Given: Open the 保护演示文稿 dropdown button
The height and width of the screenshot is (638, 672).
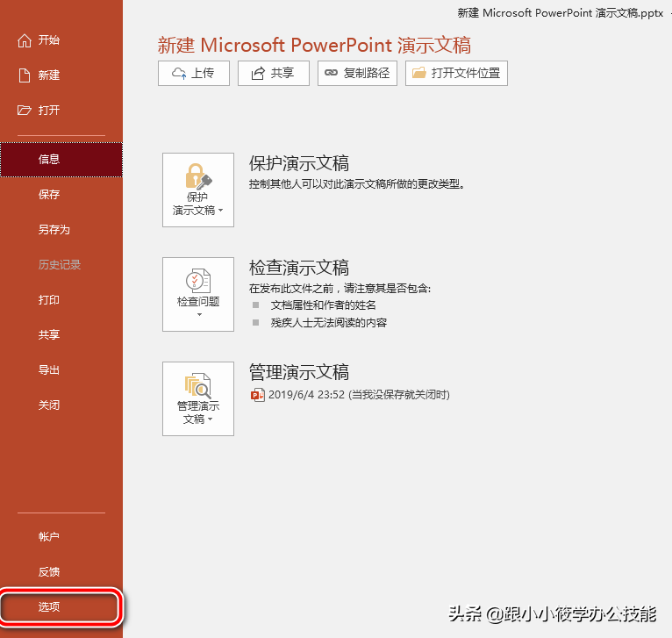Looking at the screenshot, I should click(198, 190).
